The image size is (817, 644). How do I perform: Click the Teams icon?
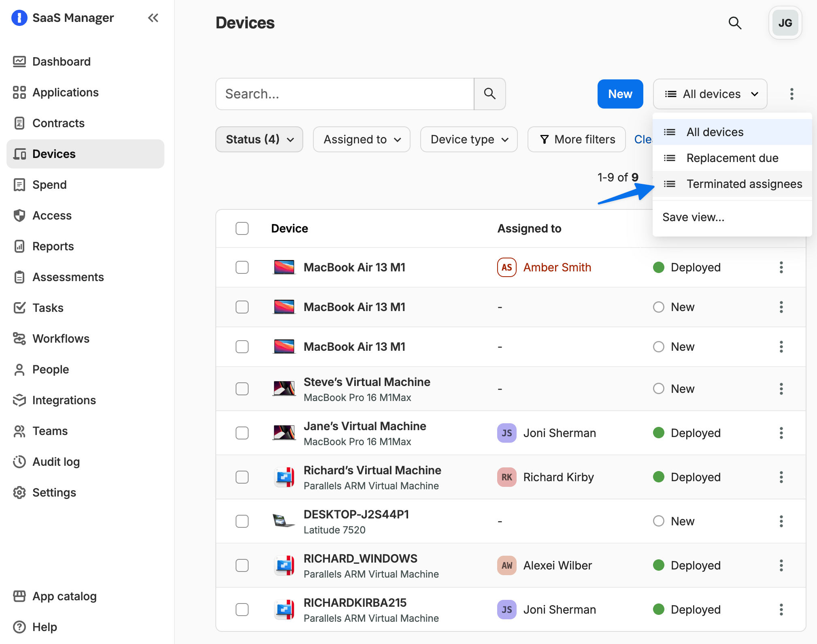tap(19, 431)
